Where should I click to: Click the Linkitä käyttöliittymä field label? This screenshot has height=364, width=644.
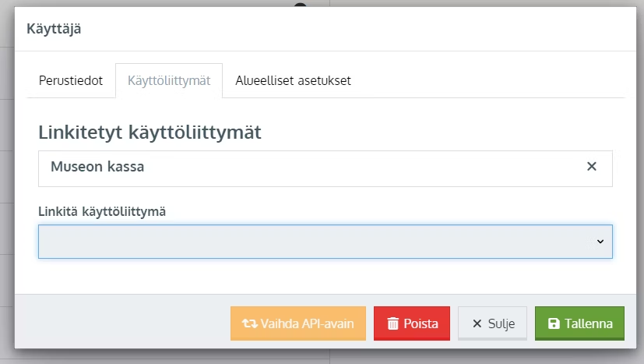102,211
